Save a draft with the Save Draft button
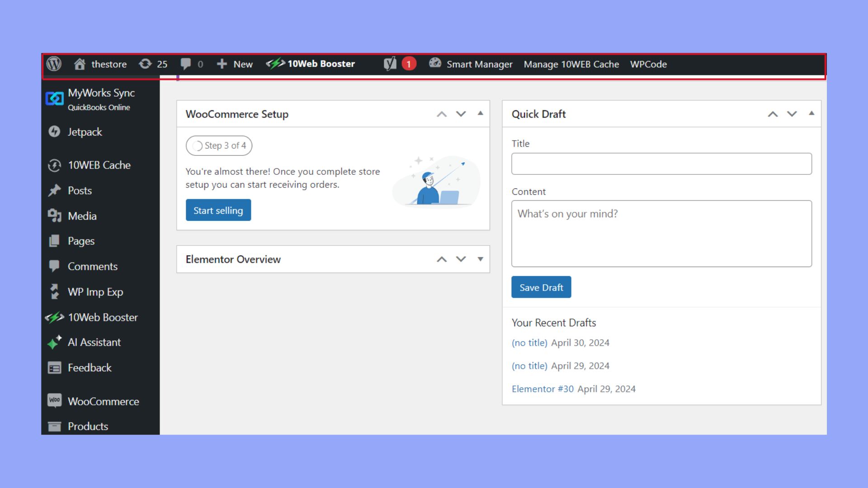This screenshot has height=488, width=868. coord(541,287)
